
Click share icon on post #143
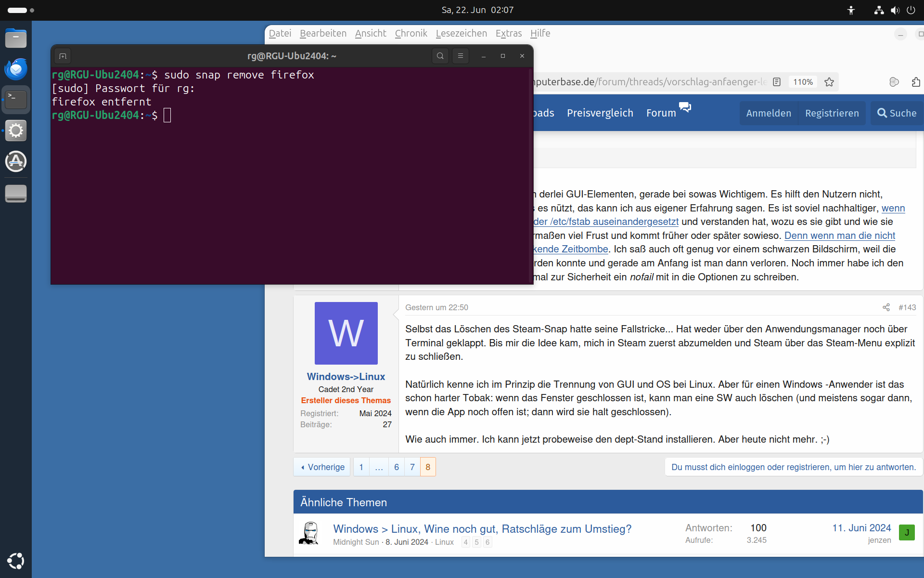pos(886,307)
